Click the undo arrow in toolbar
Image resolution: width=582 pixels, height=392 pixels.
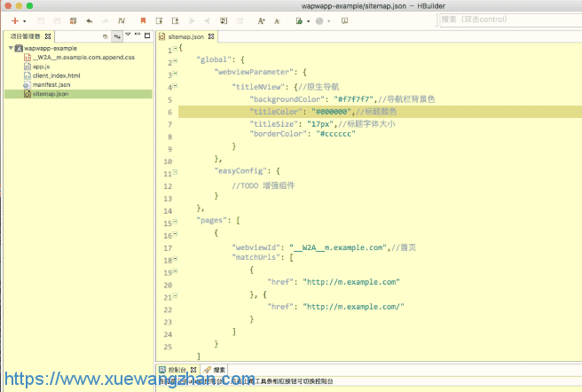89,20
